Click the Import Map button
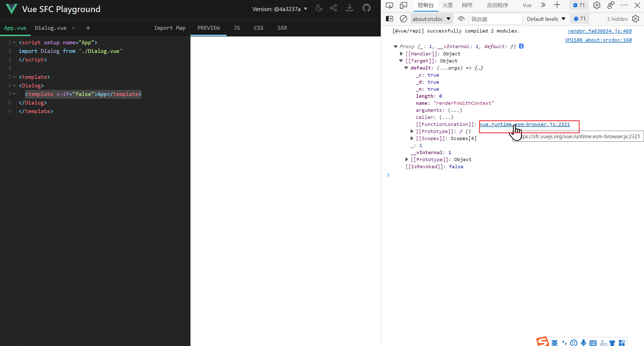Viewport: 644px width, 346px height. 170,28
